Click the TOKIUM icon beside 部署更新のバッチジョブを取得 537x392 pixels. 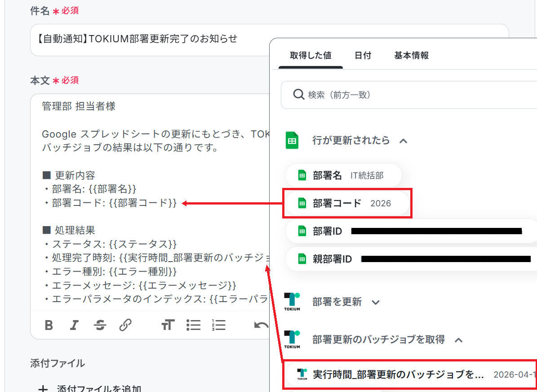point(292,339)
